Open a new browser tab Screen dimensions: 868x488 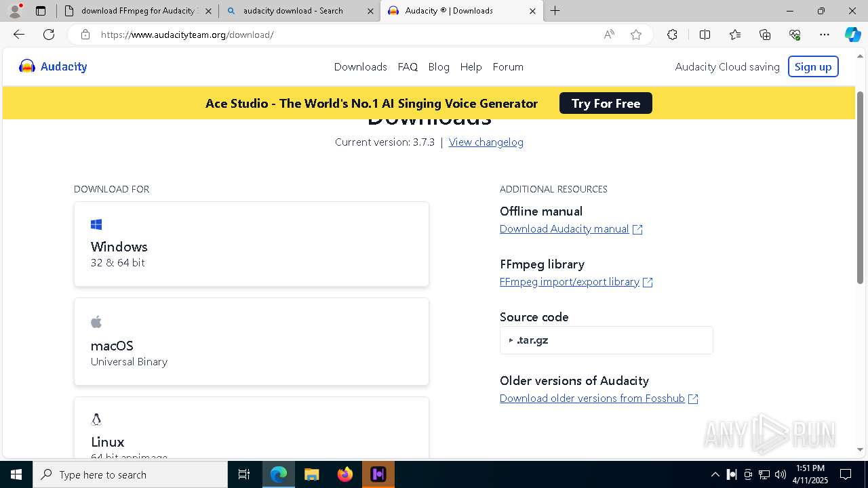[x=555, y=11]
